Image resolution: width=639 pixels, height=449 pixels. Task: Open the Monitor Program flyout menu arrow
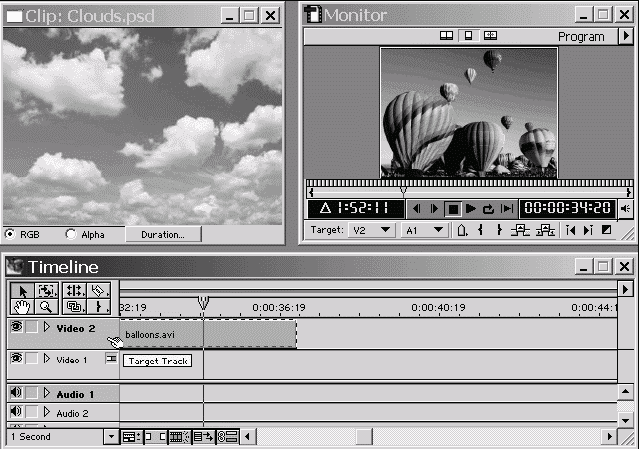pyautogui.click(x=624, y=37)
